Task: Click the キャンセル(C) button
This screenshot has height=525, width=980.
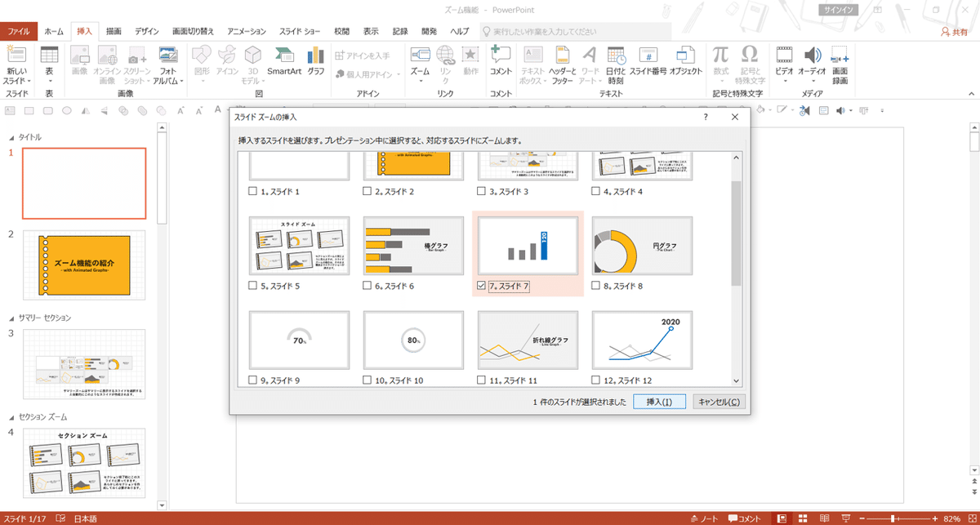Action: tap(719, 402)
